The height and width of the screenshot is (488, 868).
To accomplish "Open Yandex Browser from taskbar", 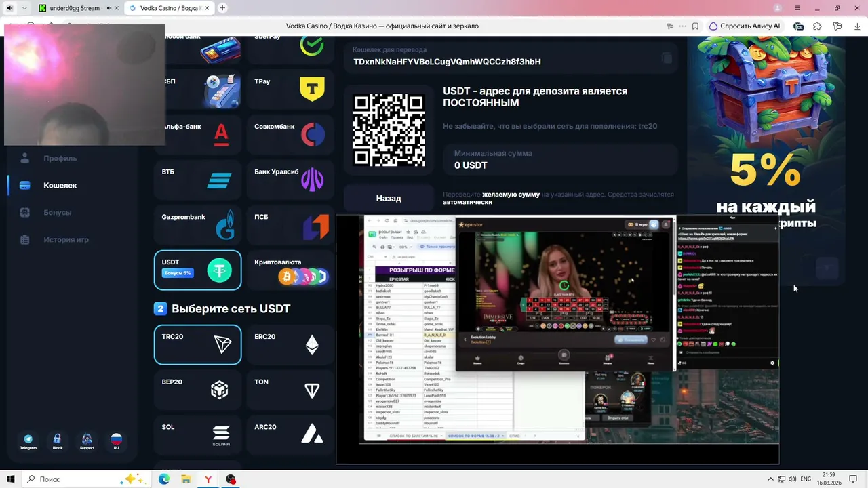I will pyautogui.click(x=209, y=479).
